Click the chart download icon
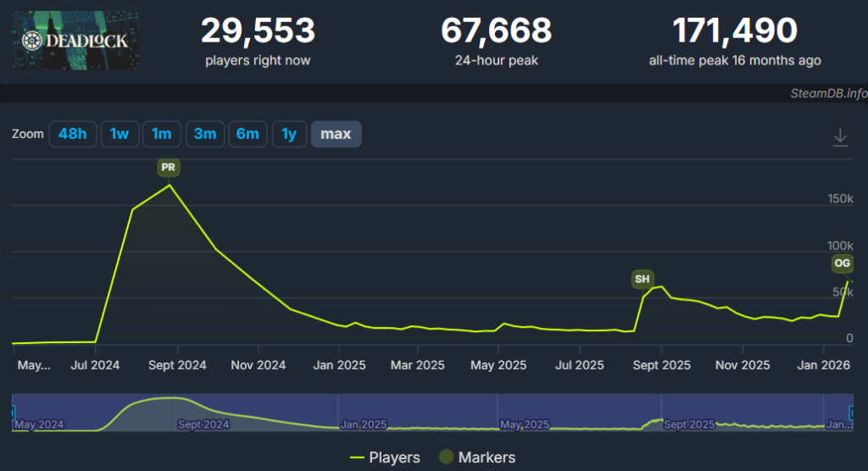This screenshot has height=471, width=868. [x=840, y=137]
